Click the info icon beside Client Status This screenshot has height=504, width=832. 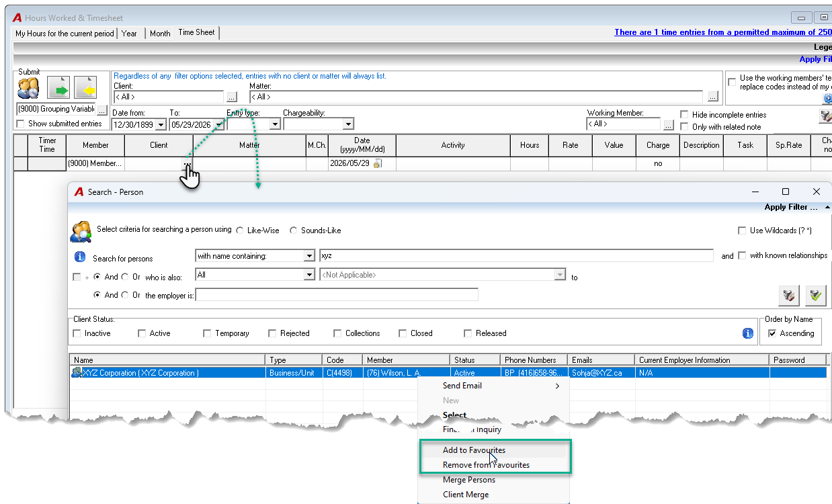click(x=747, y=333)
